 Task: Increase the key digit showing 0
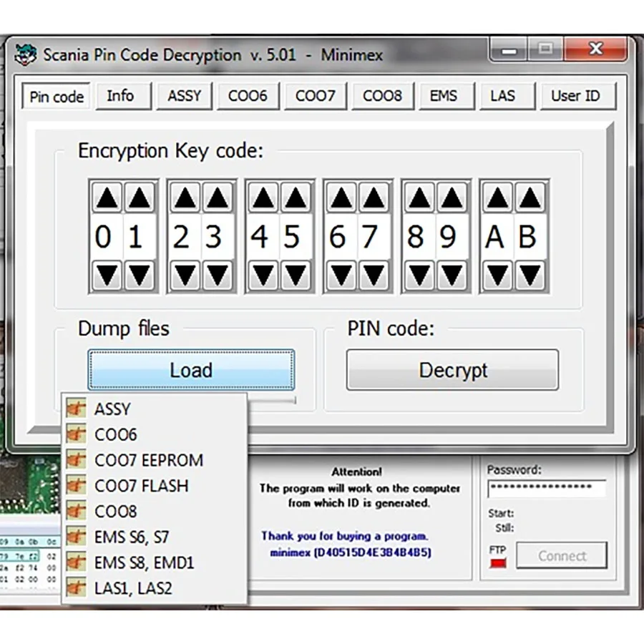click(x=107, y=197)
